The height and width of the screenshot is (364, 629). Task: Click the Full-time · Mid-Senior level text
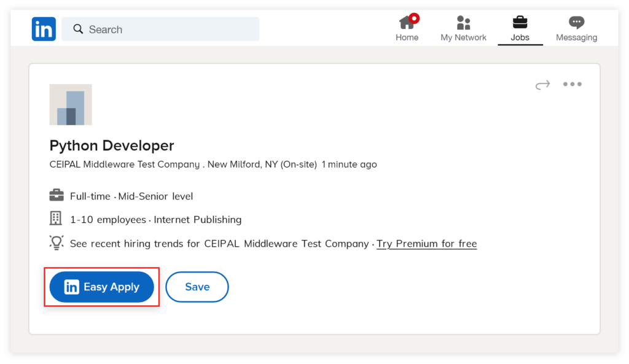click(131, 196)
